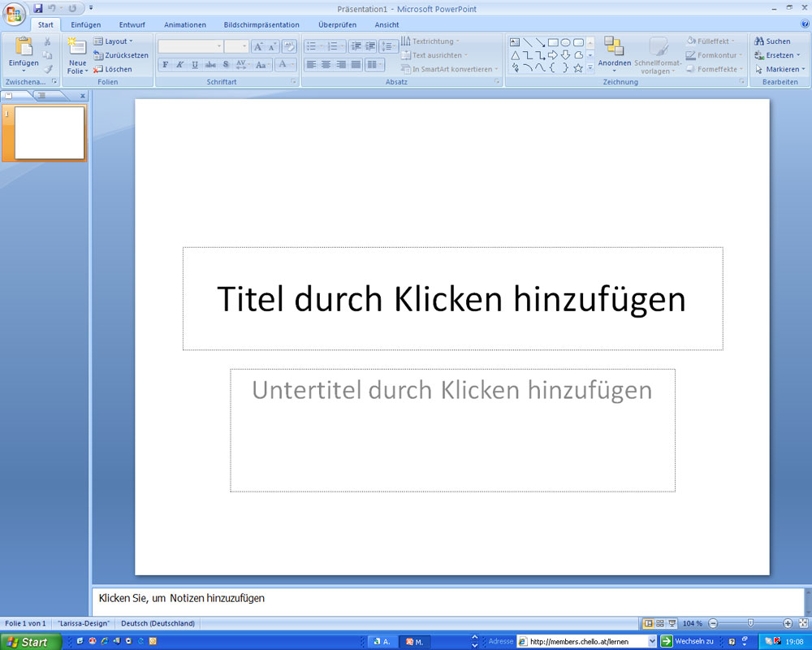Viewport: 812px width, 650px height.
Task: Select the star shape in shapes gallery
Action: (578, 68)
